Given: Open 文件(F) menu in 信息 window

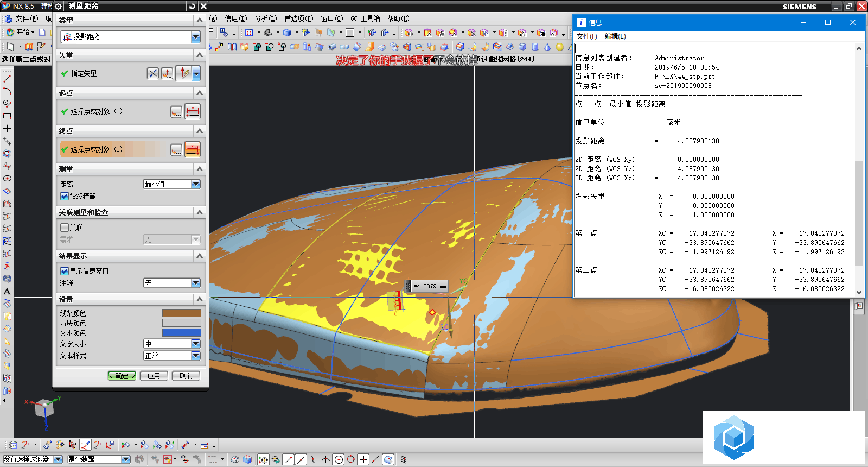Looking at the screenshot, I should coord(586,36).
